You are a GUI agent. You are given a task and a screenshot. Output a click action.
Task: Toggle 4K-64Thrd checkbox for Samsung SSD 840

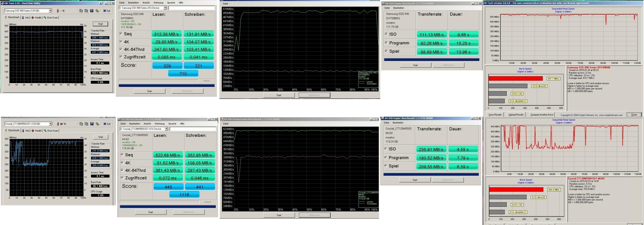[121, 49]
